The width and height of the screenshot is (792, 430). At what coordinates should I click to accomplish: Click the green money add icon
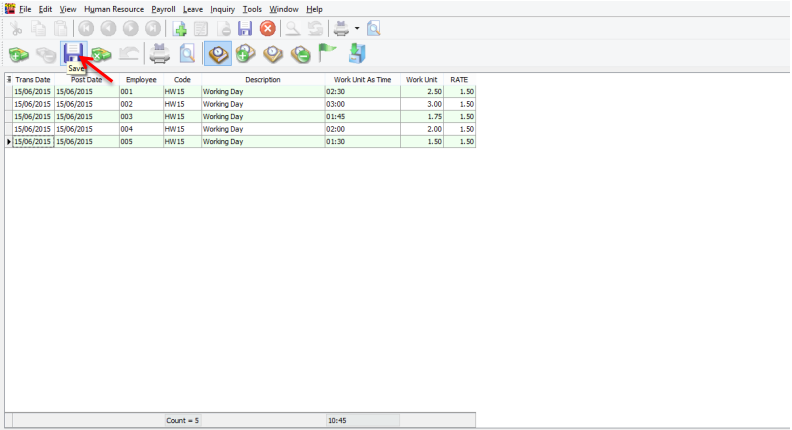pos(18,54)
